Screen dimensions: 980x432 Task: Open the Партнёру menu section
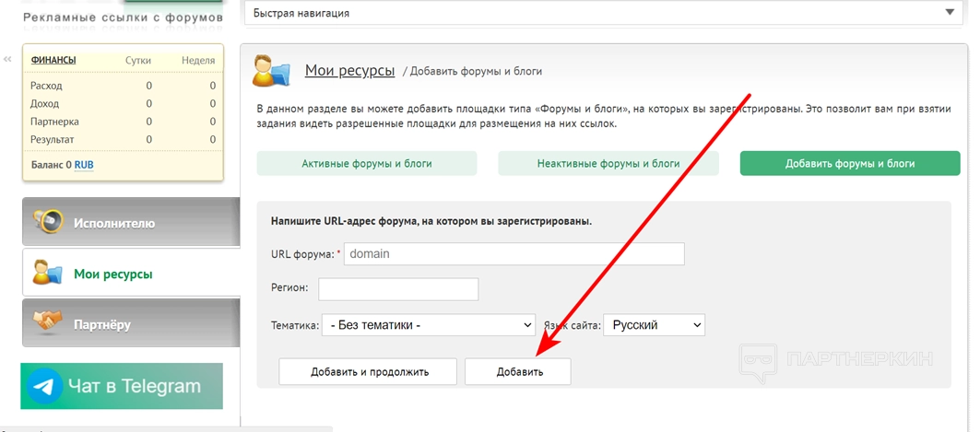[x=131, y=322]
